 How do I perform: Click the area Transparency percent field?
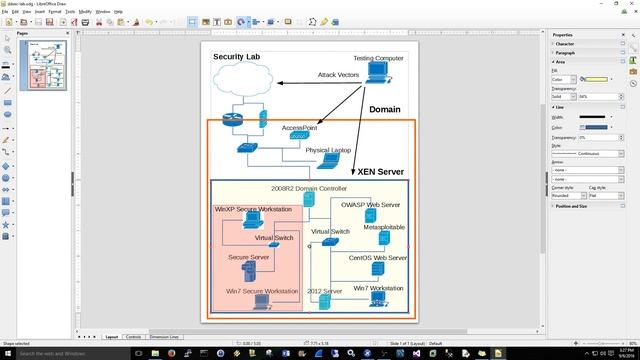pyautogui.click(x=598, y=97)
